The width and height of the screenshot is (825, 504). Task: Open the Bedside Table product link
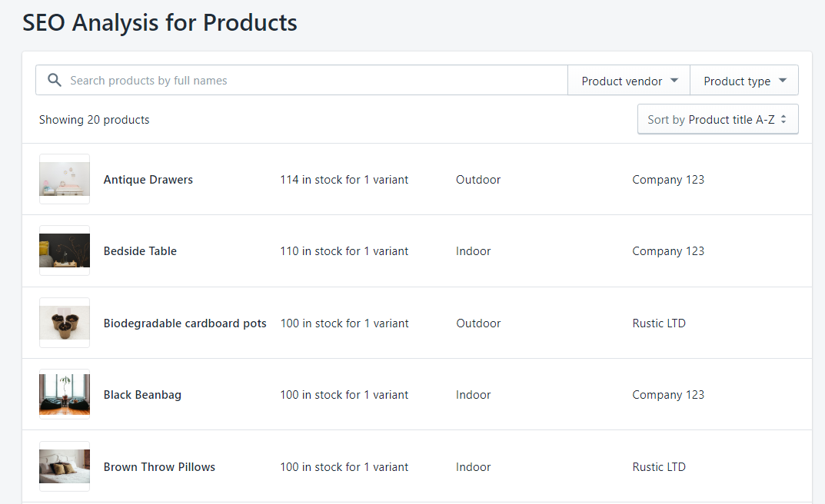point(140,251)
